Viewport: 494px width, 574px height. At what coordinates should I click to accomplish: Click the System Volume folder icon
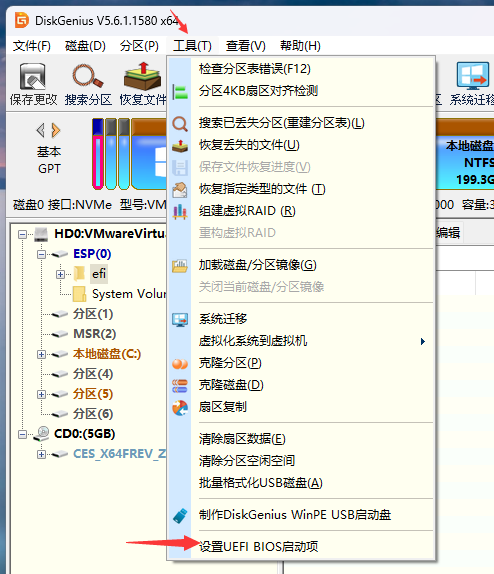pyautogui.click(x=79, y=294)
